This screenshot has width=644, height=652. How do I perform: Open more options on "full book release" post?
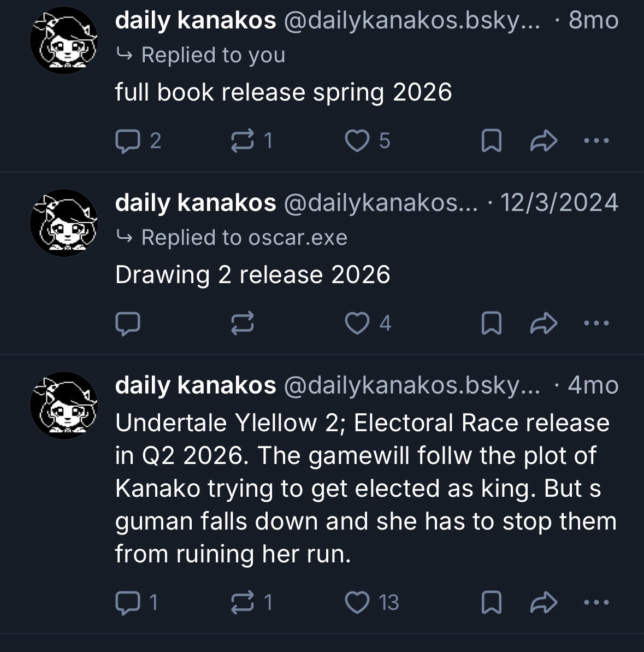595,141
